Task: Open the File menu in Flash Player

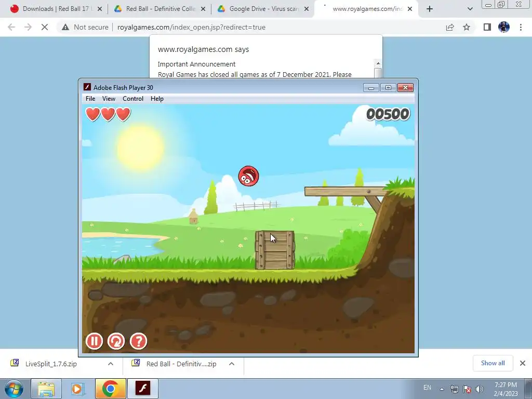Action: click(x=90, y=98)
